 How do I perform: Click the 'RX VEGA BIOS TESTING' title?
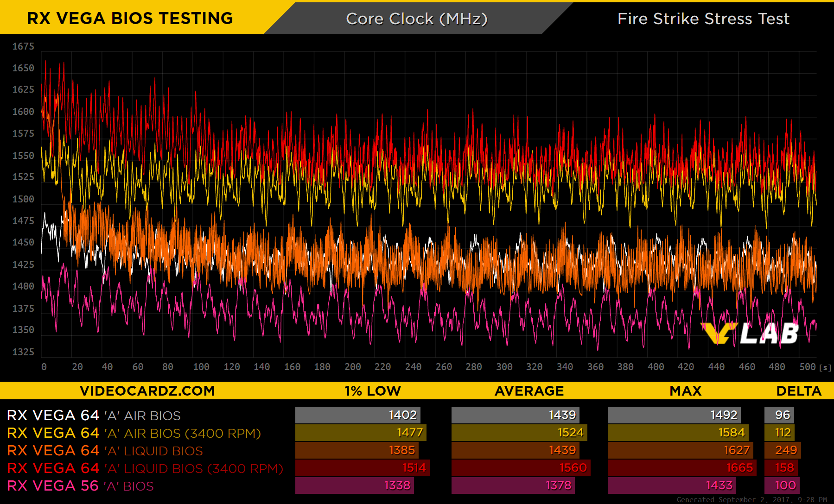coord(130,19)
